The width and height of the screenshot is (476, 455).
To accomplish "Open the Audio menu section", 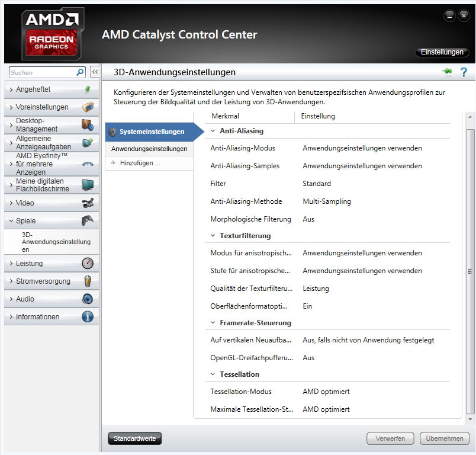I will point(52,299).
